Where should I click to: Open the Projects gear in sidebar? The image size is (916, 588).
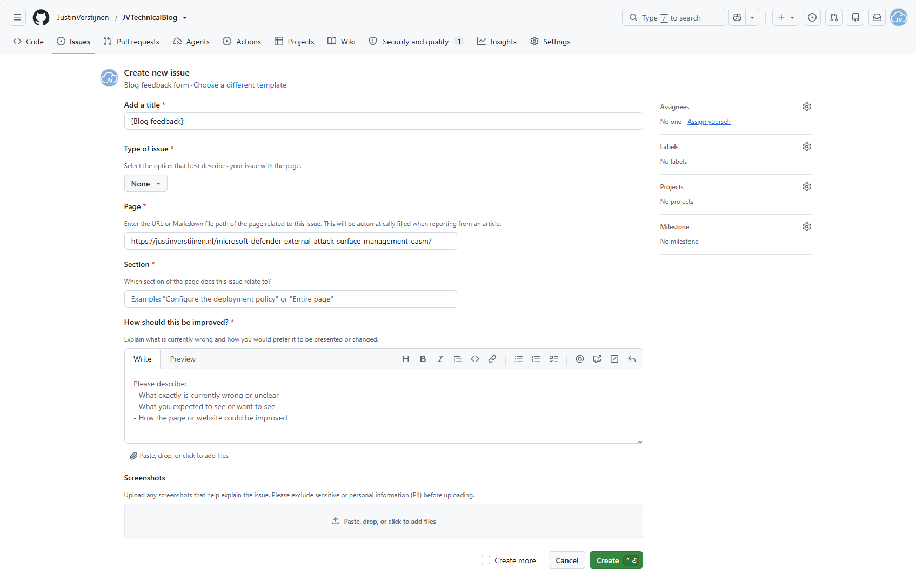807,186
